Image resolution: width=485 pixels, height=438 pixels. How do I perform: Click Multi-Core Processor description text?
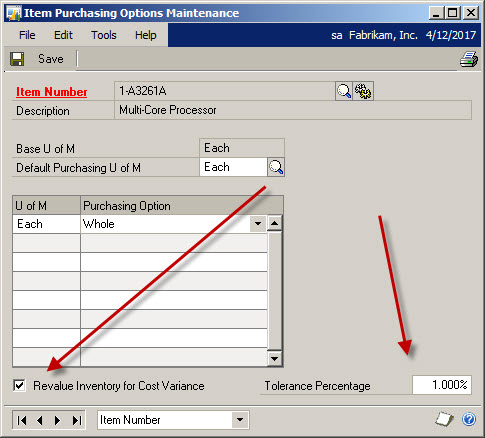[168, 110]
